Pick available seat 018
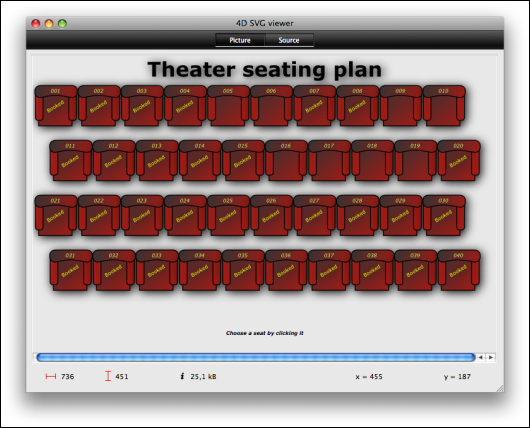Viewport: 530px width, 428px height. tap(372, 161)
